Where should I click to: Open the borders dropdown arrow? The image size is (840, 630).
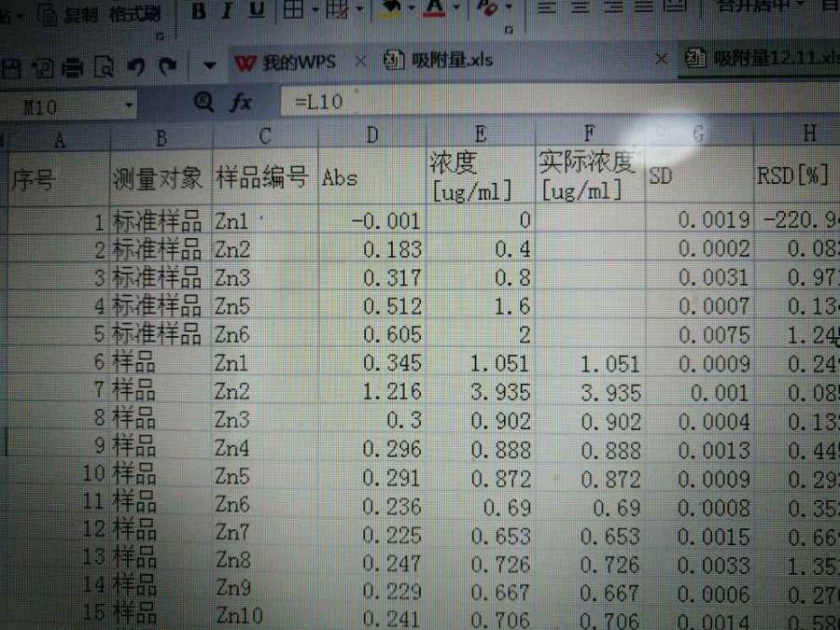click(x=315, y=9)
